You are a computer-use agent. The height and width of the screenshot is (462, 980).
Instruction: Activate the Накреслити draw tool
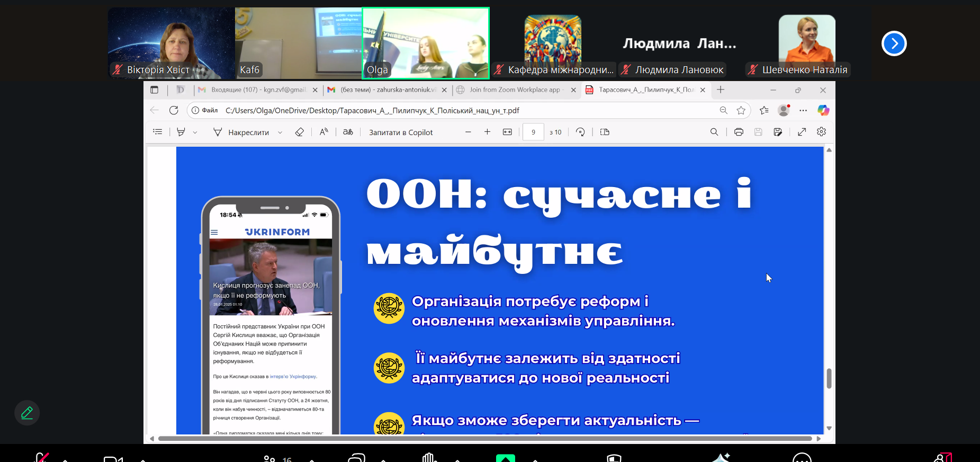pyautogui.click(x=241, y=132)
